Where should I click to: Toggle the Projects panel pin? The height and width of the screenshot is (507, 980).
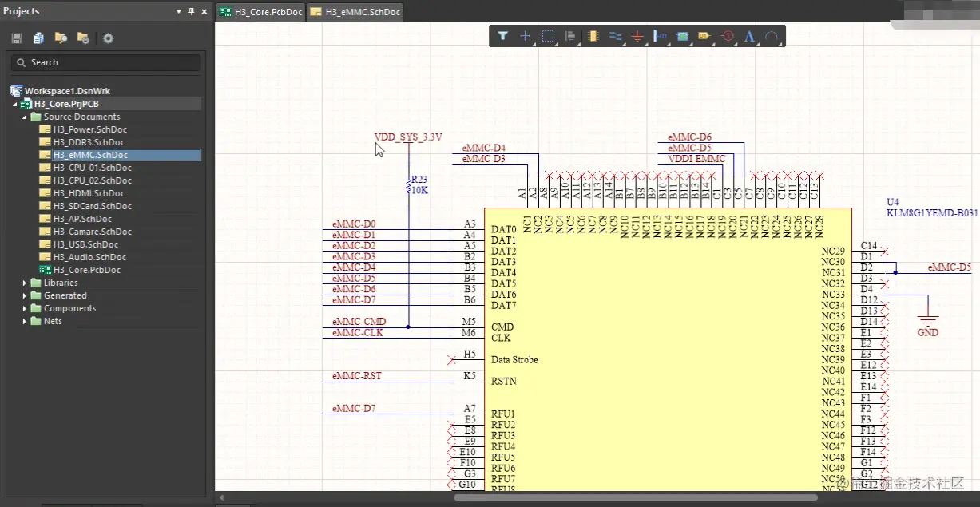pyautogui.click(x=191, y=12)
